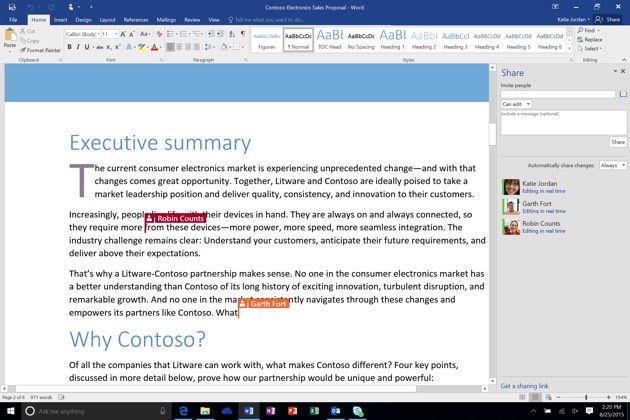This screenshot has width=630, height=420.
Task: Open the Font dialog launcher
Action: tap(161, 60)
